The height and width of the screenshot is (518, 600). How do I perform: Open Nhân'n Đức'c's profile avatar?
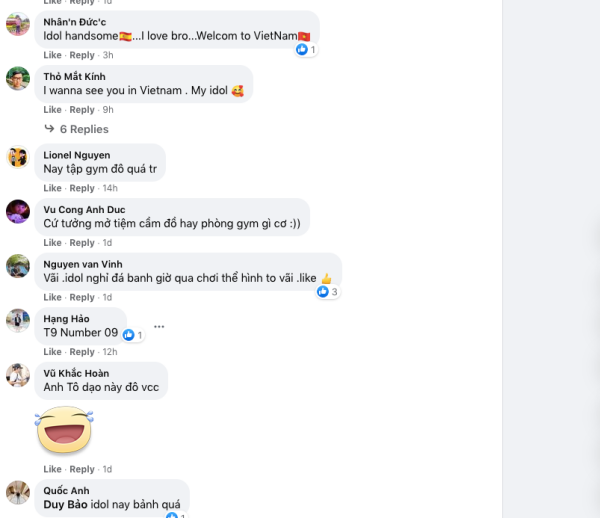tap(18, 24)
